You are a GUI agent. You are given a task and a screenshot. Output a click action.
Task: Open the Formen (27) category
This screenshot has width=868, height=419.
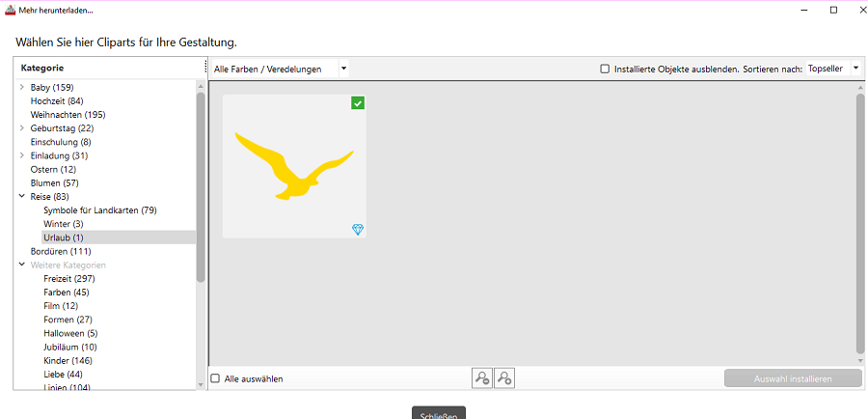pos(68,320)
